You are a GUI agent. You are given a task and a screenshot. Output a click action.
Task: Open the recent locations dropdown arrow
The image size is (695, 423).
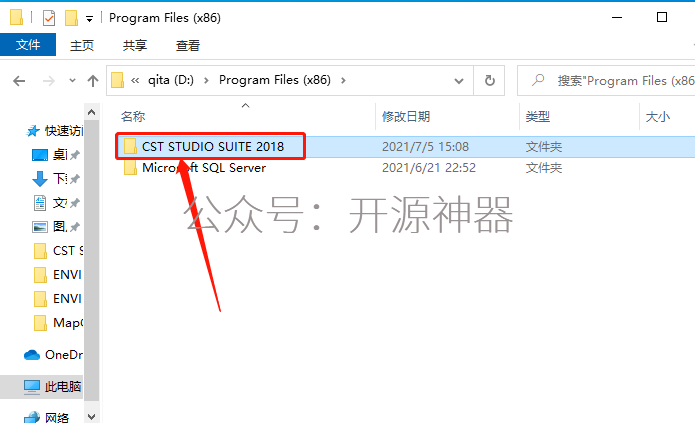(x=72, y=81)
